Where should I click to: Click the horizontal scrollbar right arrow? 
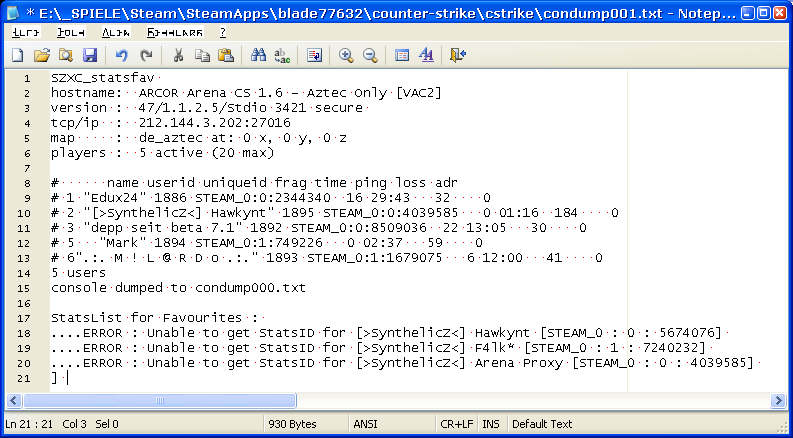tap(779, 401)
